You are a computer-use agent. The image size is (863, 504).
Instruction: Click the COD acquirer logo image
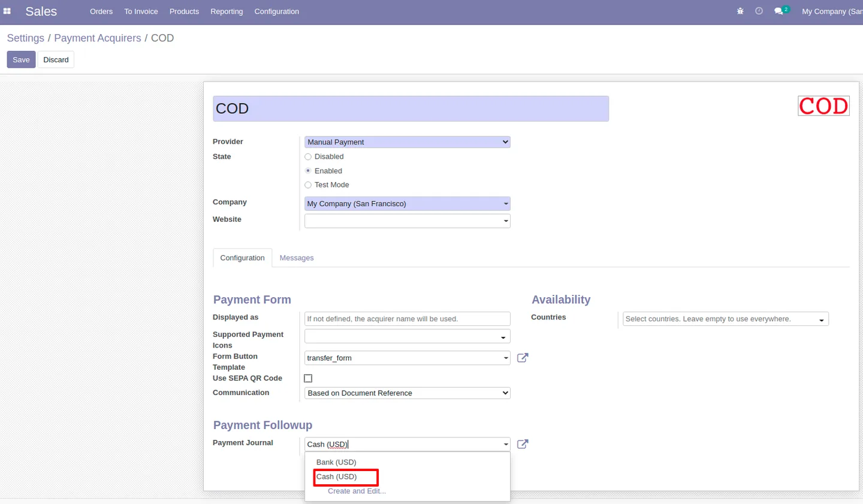[823, 106]
